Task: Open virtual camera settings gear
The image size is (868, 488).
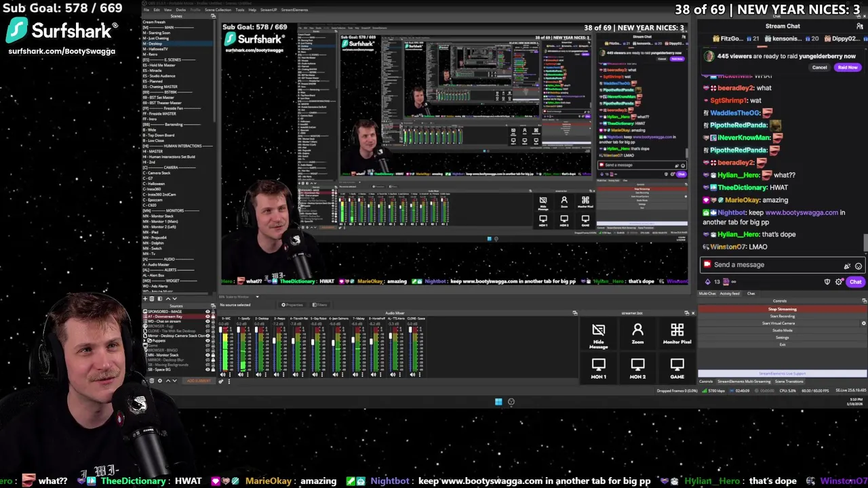Action: tap(864, 323)
